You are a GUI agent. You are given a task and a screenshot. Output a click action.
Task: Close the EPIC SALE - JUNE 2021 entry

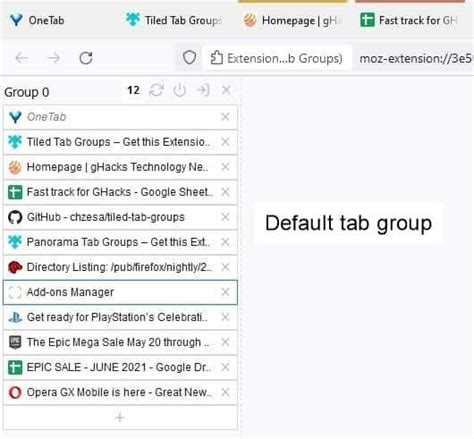pyautogui.click(x=225, y=367)
